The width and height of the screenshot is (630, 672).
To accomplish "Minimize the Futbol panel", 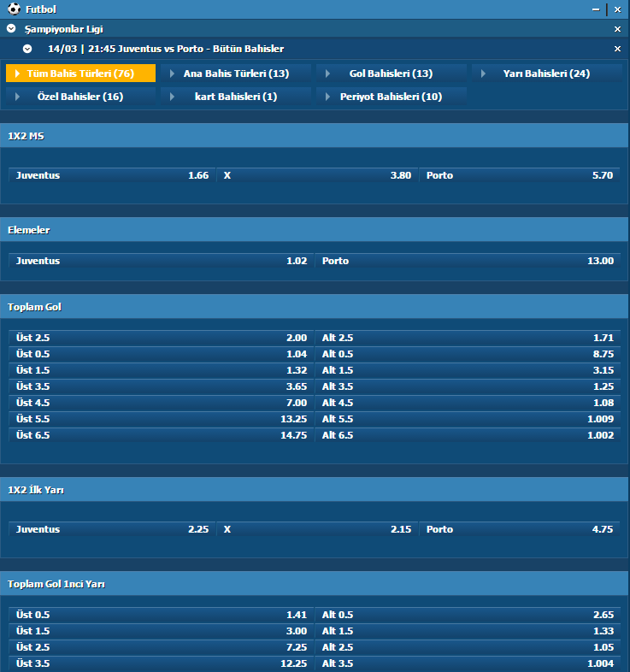I will (596, 9).
